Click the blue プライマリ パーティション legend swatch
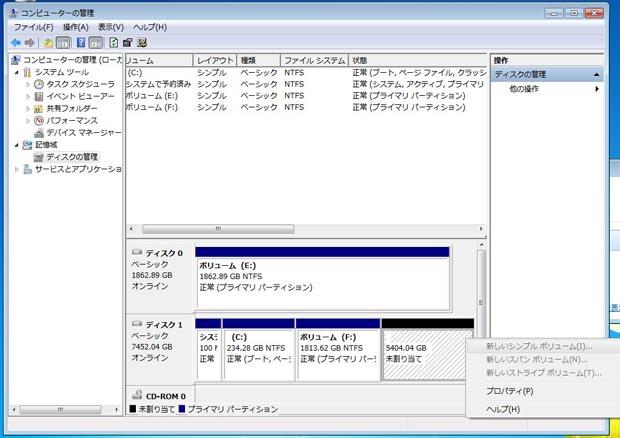This screenshot has height=438, width=620. click(182, 409)
